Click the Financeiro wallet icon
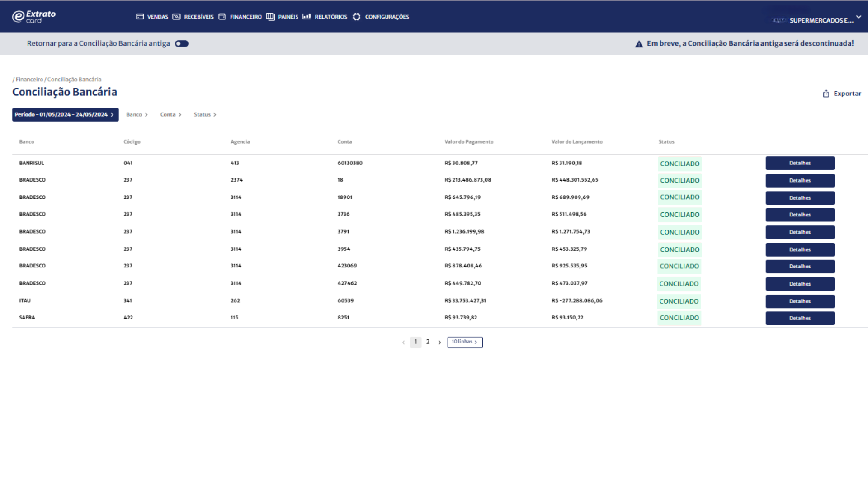Screen dimensions: 868x488 tap(222, 17)
